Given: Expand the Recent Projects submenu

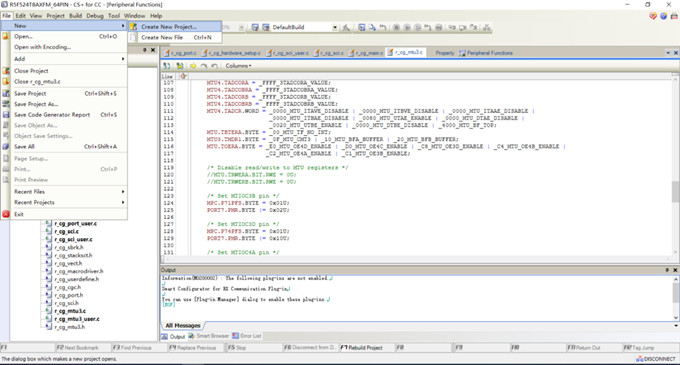Looking at the screenshot, I should click(x=64, y=202).
